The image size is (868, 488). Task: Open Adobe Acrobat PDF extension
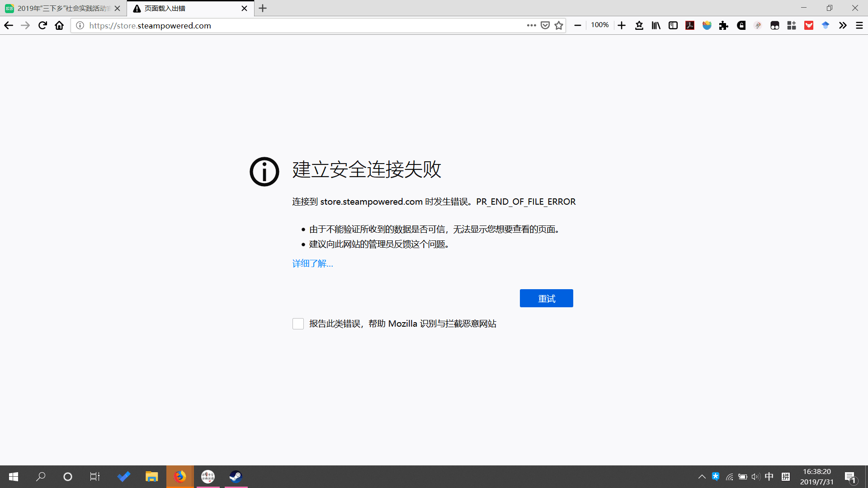pyautogui.click(x=690, y=25)
